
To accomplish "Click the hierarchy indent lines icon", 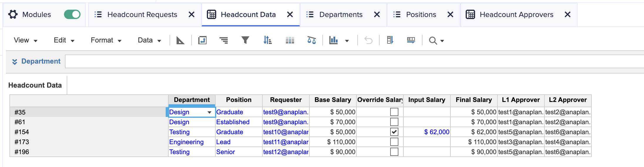I will click(x=224, y=40).
